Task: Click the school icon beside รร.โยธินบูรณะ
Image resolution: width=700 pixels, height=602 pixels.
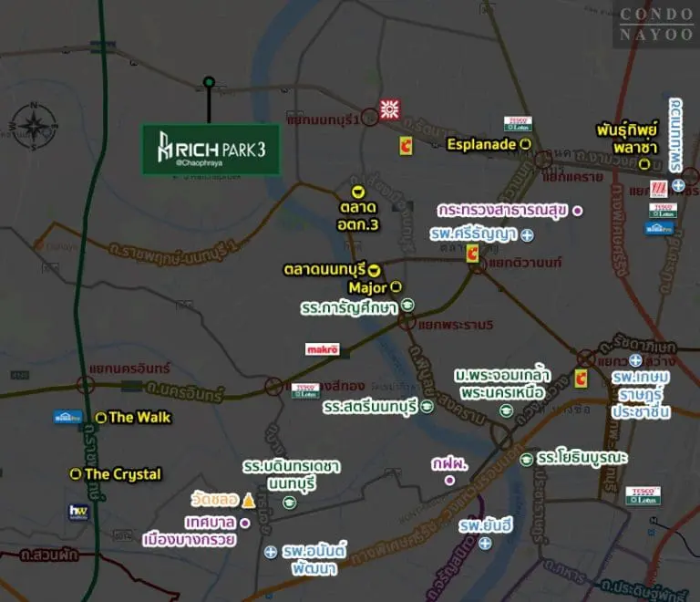Action: 526,459
